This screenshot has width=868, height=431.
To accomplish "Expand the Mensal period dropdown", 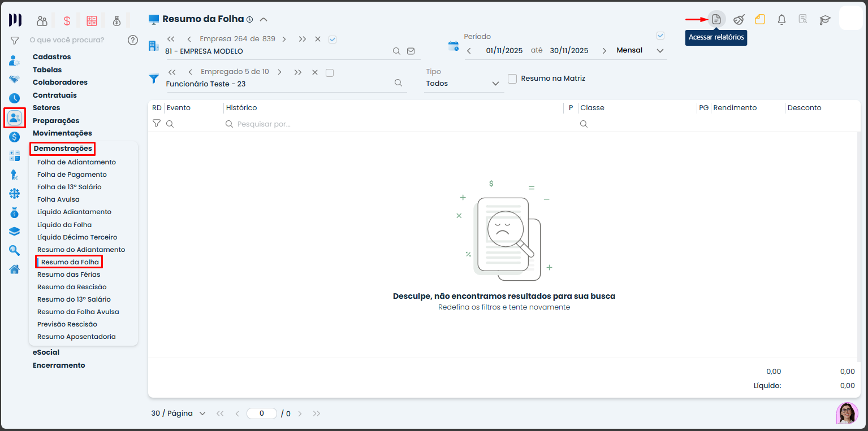I will coord(660,50).
